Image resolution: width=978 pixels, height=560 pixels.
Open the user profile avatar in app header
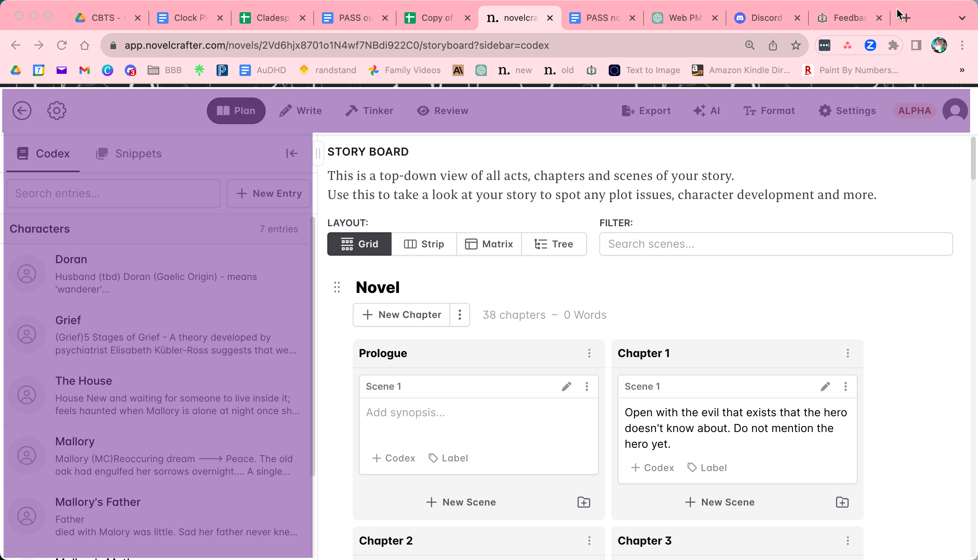955,111
